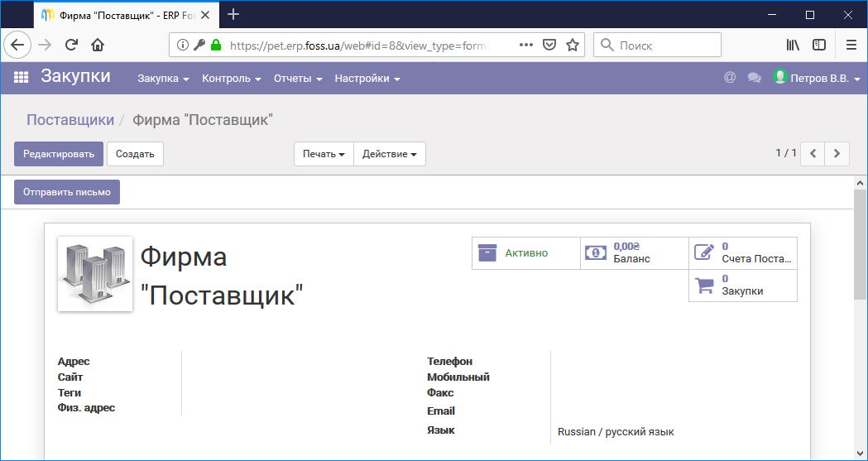The height and width of the screenshot is (461, 868).
Task: Click the green padlock security icon
Action: [x=216, y=46]
